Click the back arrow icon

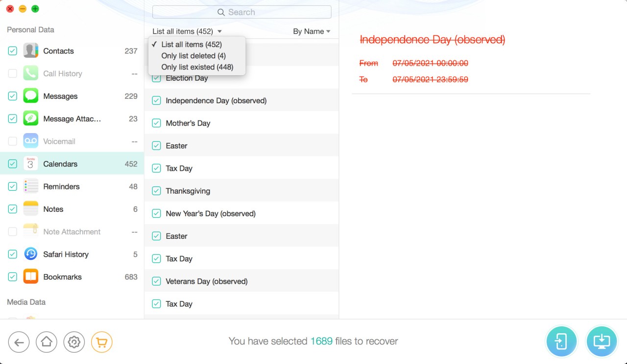19,342
